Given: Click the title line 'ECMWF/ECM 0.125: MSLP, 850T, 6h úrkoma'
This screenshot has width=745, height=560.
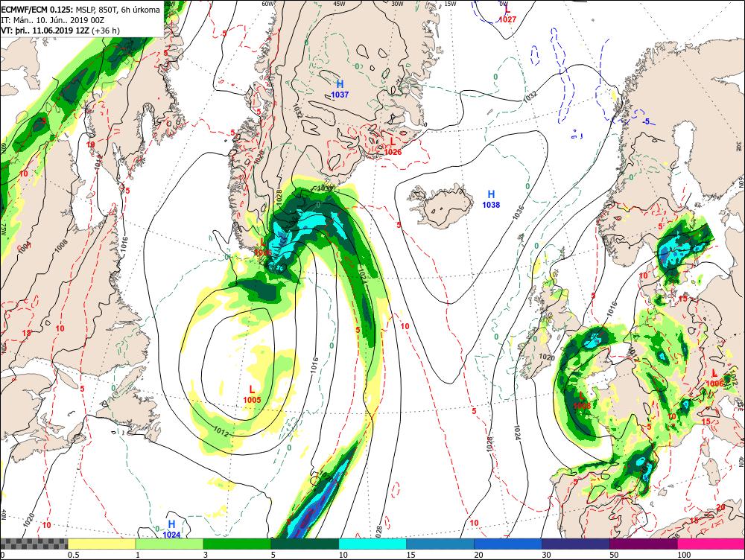Looking at the screenshot, I should tap(80, 10).
